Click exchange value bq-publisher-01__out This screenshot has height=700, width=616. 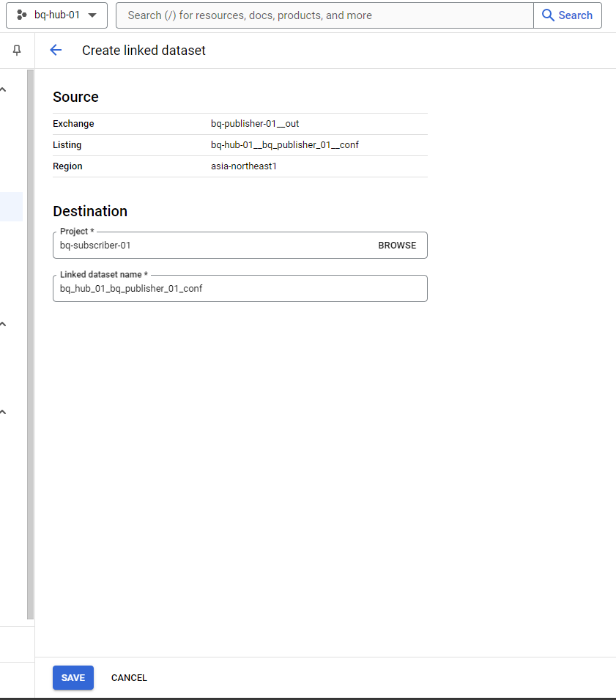click(255, 124)
